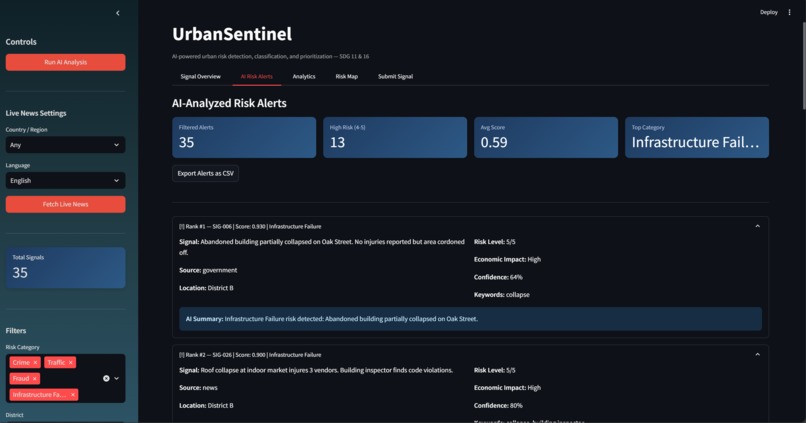Click 'Keywords: collapse' text
Image resolution: width=806 pixels, height=423 pixels.
coord(502,295)
